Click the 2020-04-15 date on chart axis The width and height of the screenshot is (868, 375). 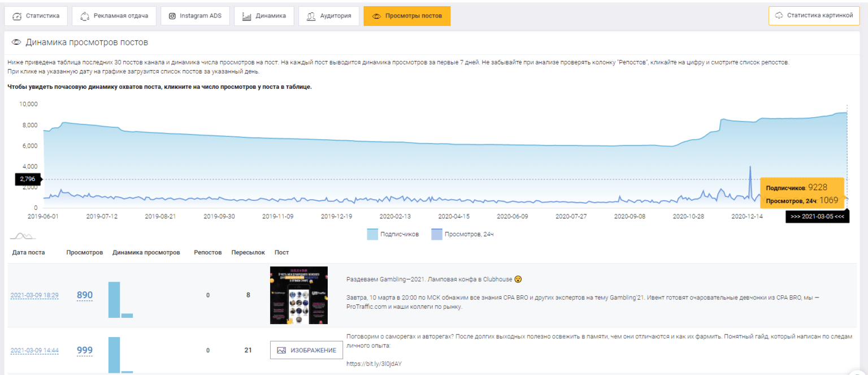(x=454, y=216)
